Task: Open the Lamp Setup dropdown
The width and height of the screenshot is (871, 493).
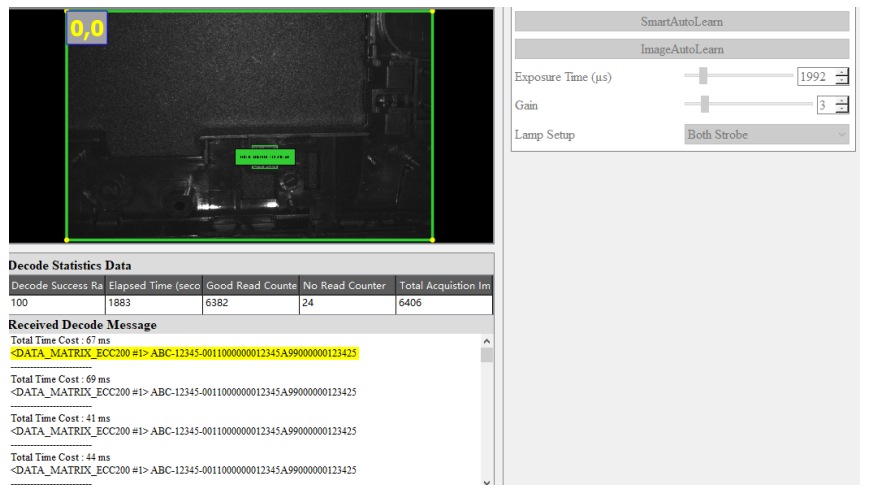Action: click(x=766, y=135)
